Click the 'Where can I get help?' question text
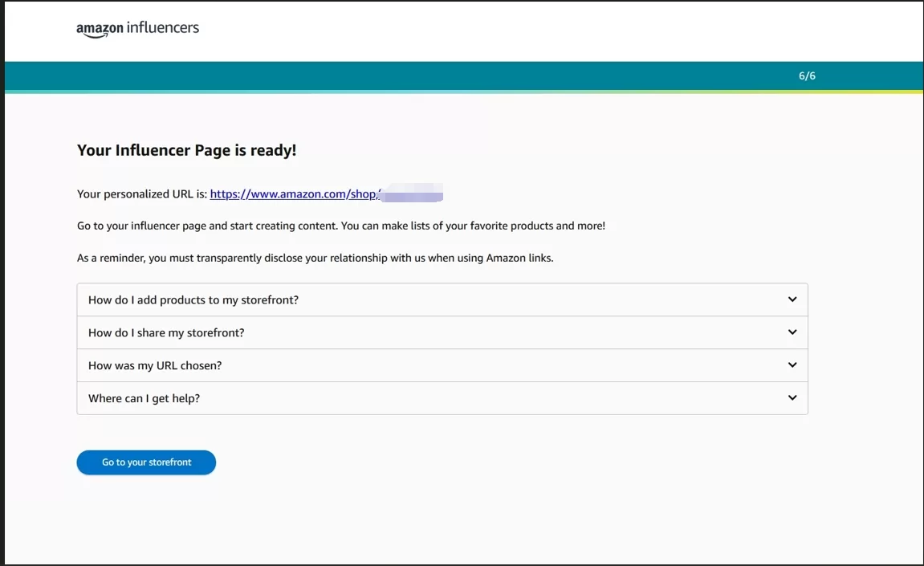Image resolution: width=924 pixels, height=566 pixels. point(144,399)
